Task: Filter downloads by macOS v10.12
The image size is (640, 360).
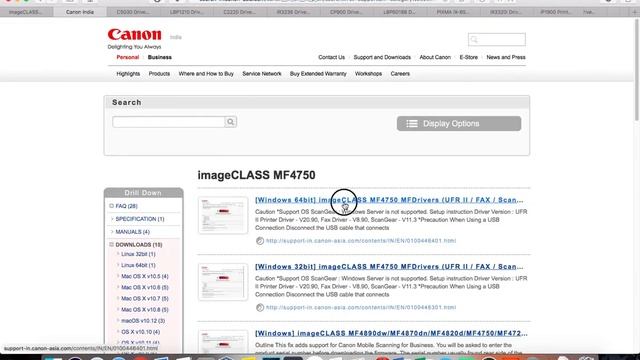Action: point(143,321)
